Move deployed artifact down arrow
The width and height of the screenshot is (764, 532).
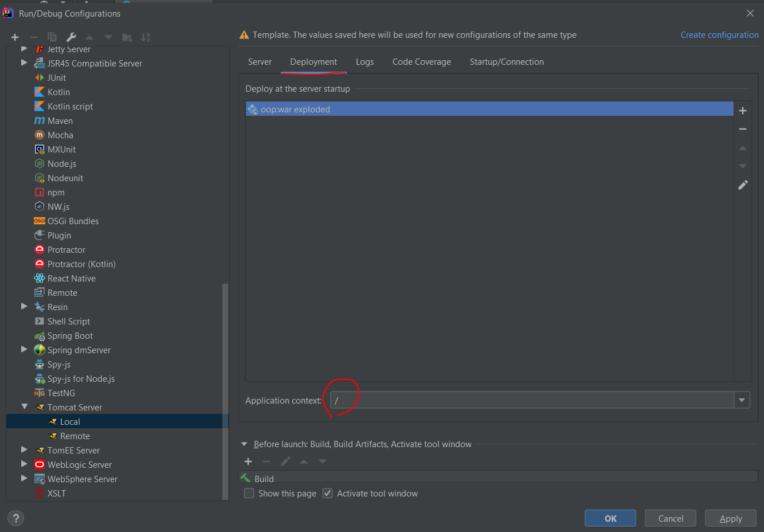(x=743, y=166)
